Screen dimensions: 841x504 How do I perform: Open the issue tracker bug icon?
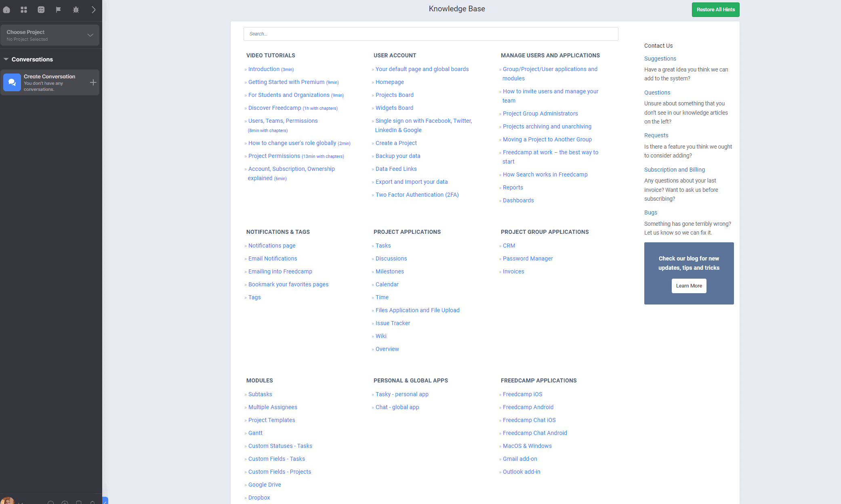(x=76, y=10)
